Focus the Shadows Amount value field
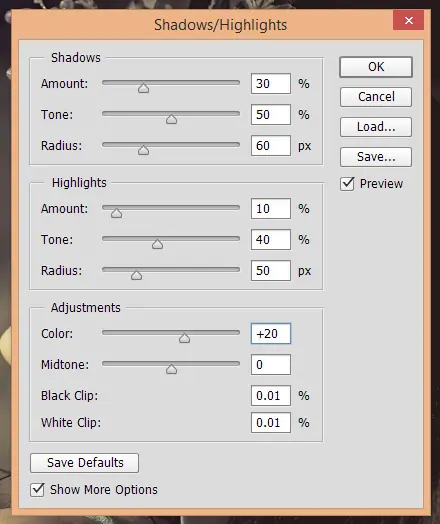Image resolution: width=440 pixels, height=524 pixels. pyautogui.click(x=271, y=84)
